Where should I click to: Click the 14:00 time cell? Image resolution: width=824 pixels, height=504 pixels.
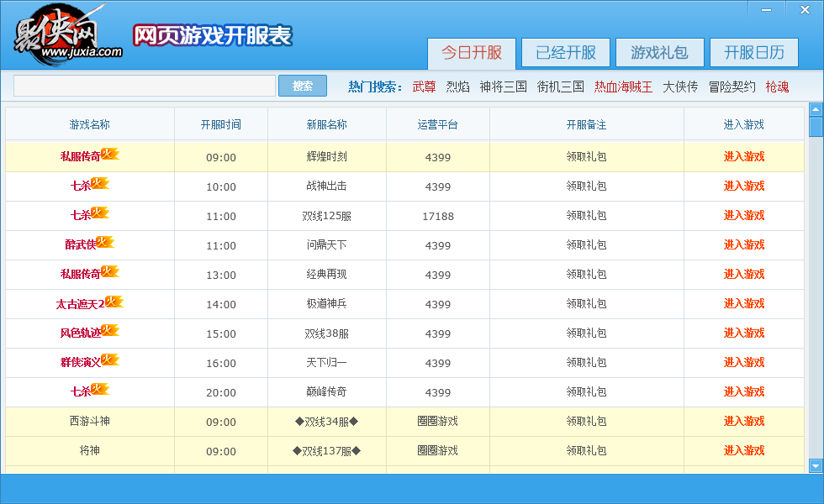[221, 304]
